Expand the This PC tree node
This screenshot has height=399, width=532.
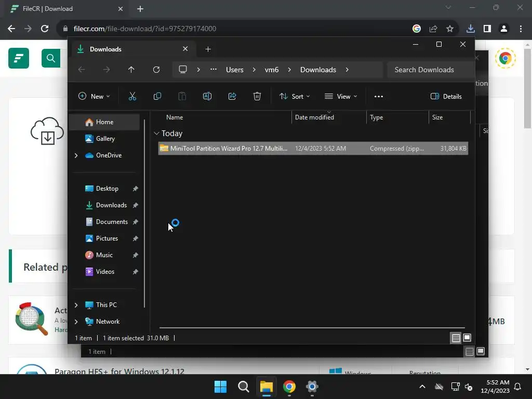click(76, 305)
